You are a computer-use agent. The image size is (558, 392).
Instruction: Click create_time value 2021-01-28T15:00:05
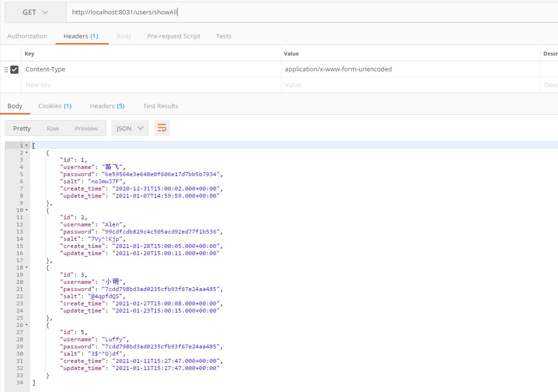(166, 246)
